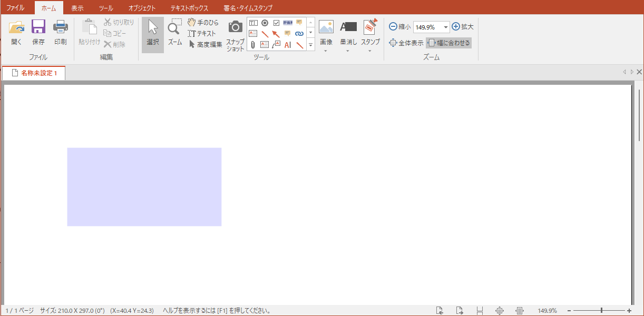Pick the typewriter text cursor tool icon

click(x=288, y=45)
